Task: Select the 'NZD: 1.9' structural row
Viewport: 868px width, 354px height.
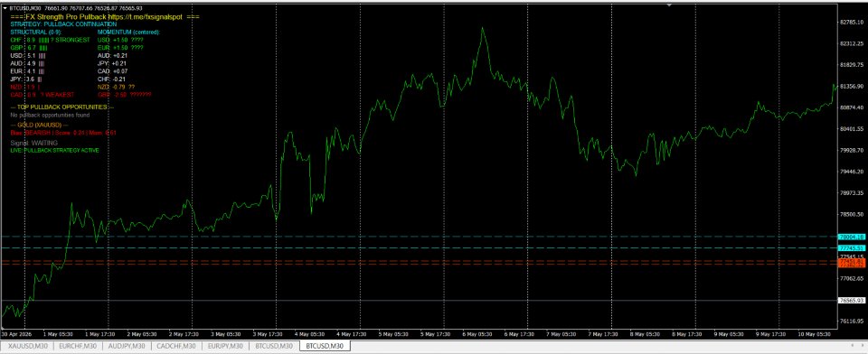Action: [24, 87]
